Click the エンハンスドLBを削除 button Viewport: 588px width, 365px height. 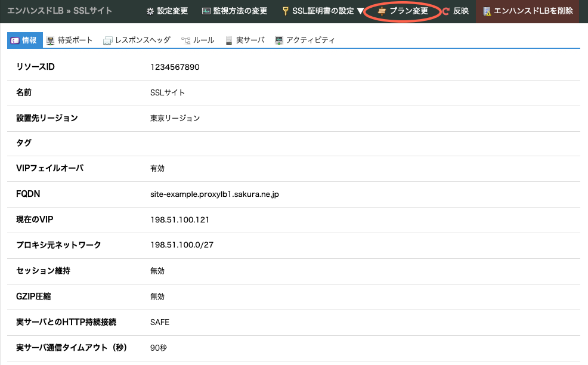coord(527,10)
